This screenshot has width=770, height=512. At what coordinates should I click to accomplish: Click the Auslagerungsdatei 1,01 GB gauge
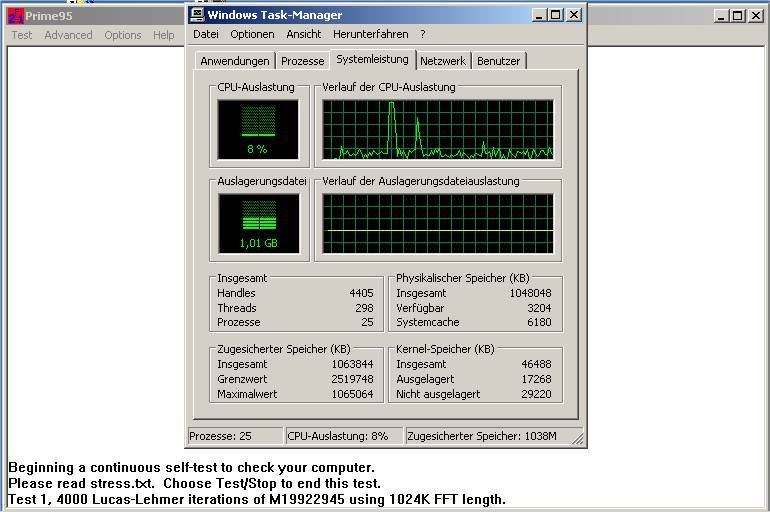(x=259, y=223)
